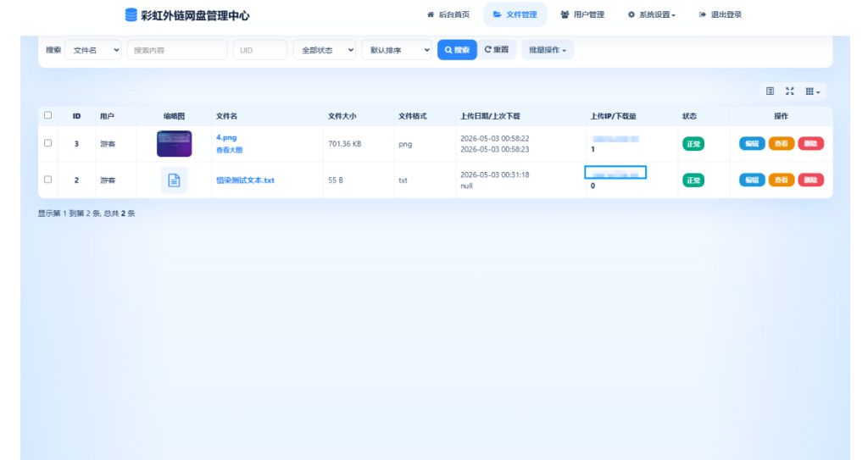
Task: Click the pagination summary text 总共 2 条
Action: coord(120,213)
